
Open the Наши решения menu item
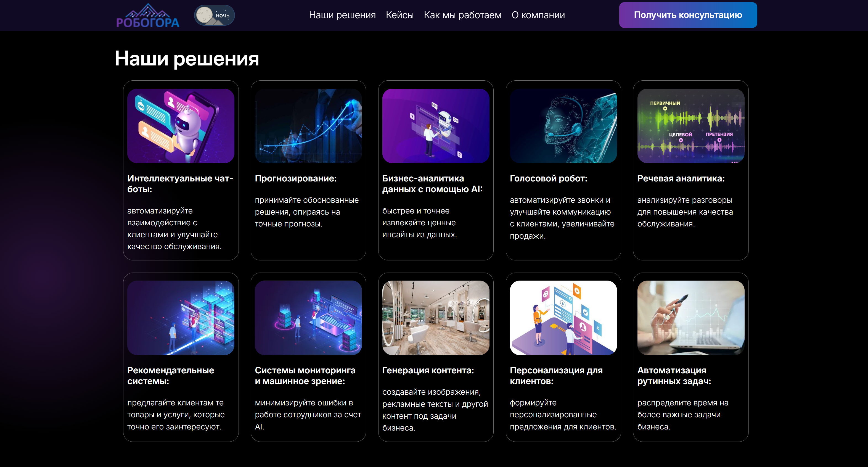342,15
